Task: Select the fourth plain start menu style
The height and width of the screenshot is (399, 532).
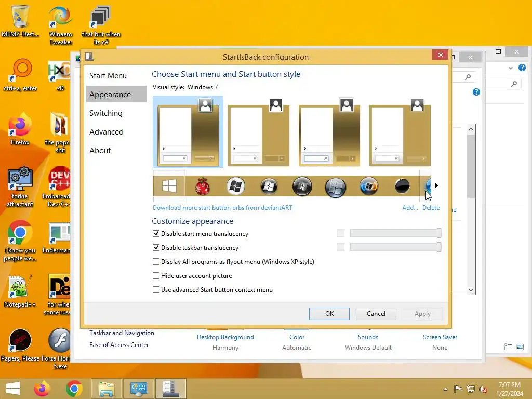Action: tap(400, 132)
